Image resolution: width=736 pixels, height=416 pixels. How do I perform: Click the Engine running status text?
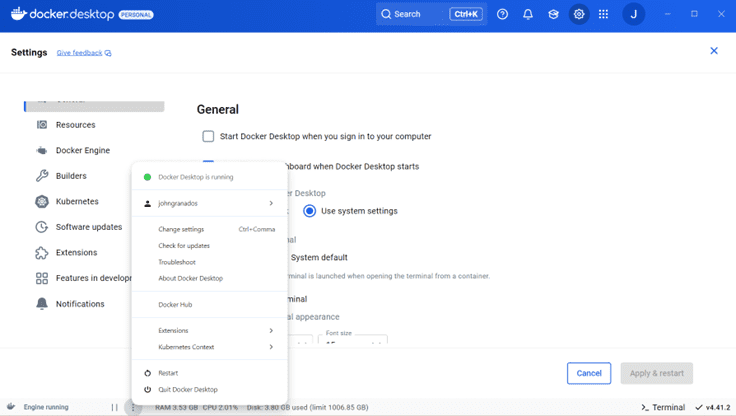(46, 407)
